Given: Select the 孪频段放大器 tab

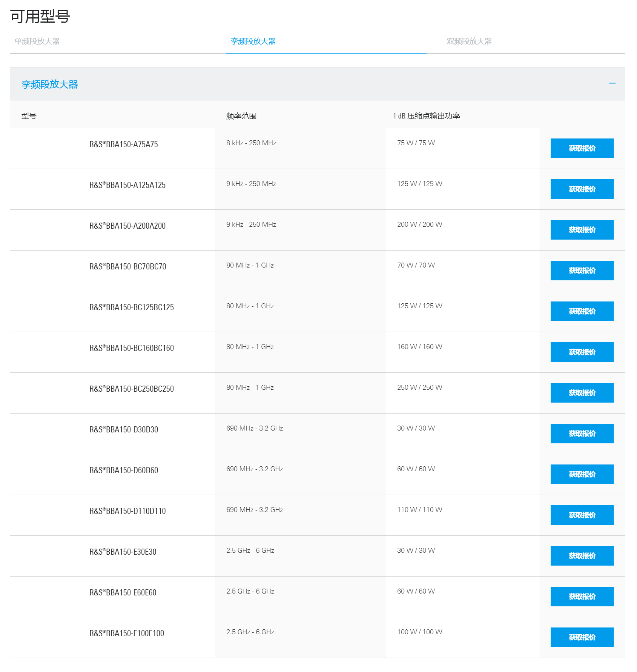Looking at the screenshot, I should 253,42.
